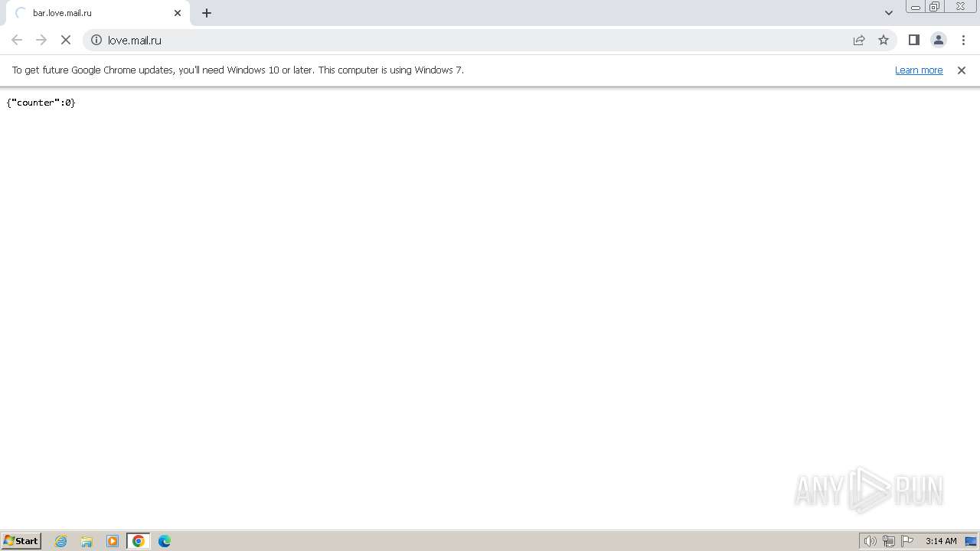The width and height of the screenshot is (980, 551).
Task: Minimize the Chrome window
Action: click(x=916, y=7)
